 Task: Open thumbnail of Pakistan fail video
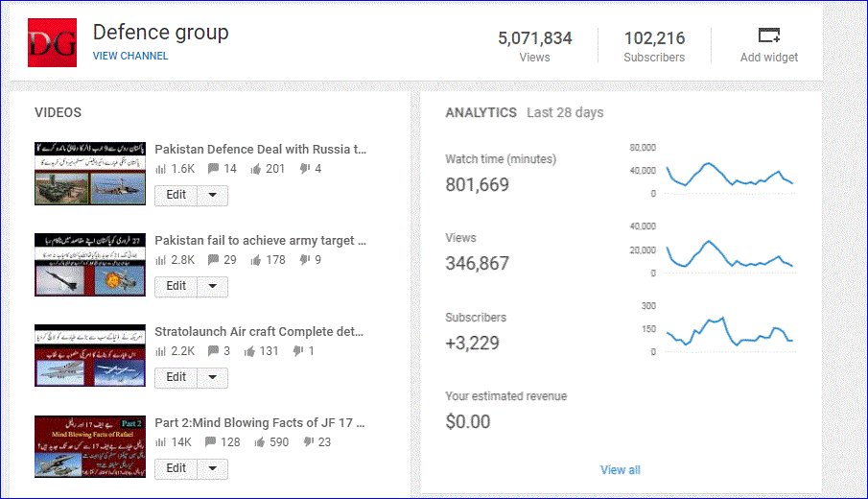(x=90, y=265)
